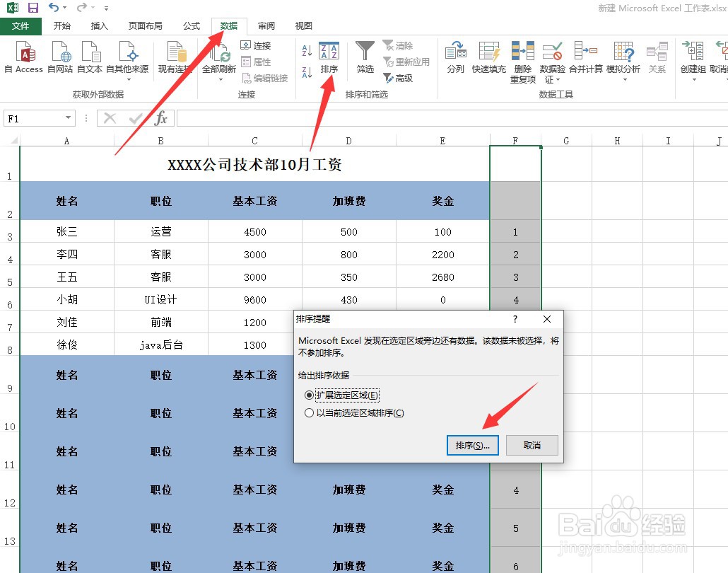Click Reapply (重新应用) filter

coord(406,62)
